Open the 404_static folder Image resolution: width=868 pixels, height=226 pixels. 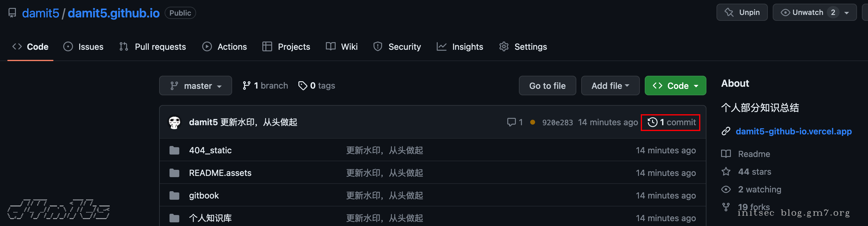pyautogui.click(x=210, y=150)
